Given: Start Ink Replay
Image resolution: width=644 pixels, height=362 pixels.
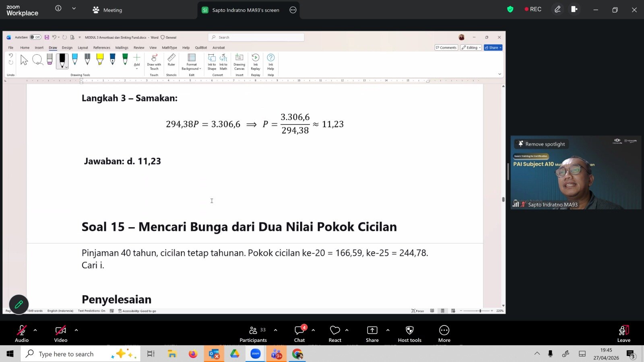Looking at the screenshot, I should (x=256, y=62).
